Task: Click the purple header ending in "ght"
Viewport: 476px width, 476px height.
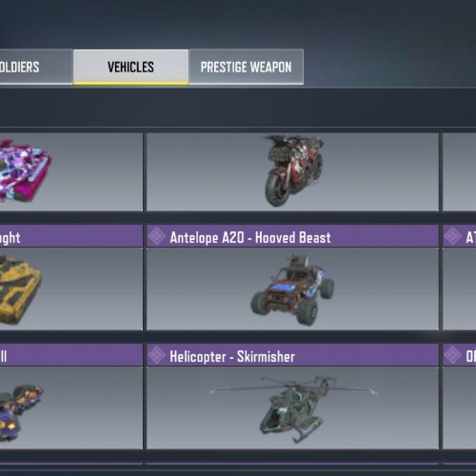Action: (x=71, y=236)
